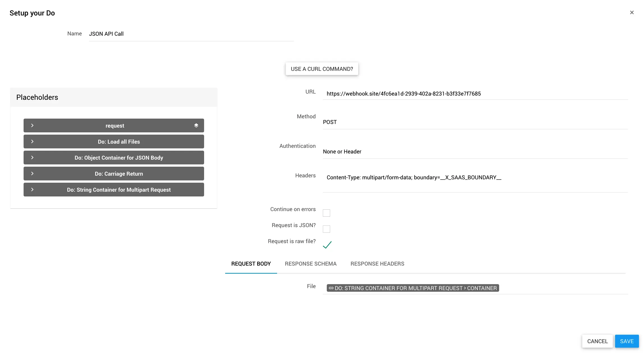Uncheck Request is raw file? checkmark
This screenshot has width=644, height=353.
coord(327,245)
